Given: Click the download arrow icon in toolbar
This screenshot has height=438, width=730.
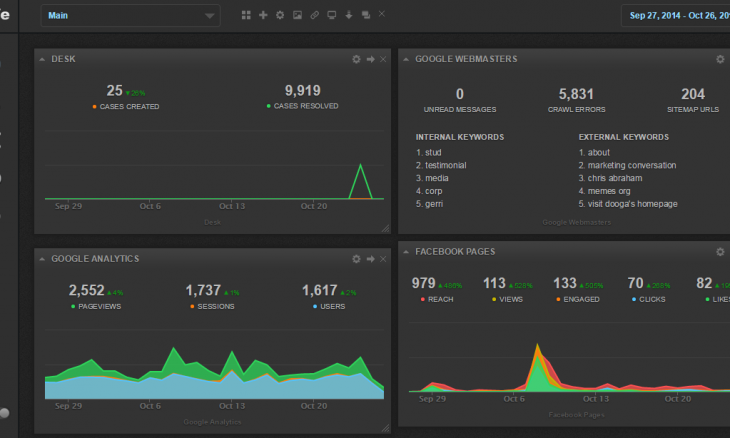Looking at the screenshot, I should click(x=348, y=16).
